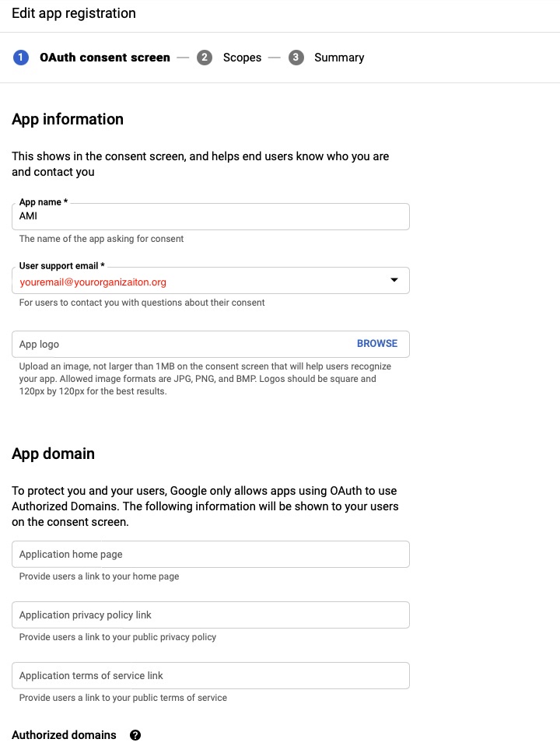
Task: Click the 'User support email' field label
Action: (61, 266)
